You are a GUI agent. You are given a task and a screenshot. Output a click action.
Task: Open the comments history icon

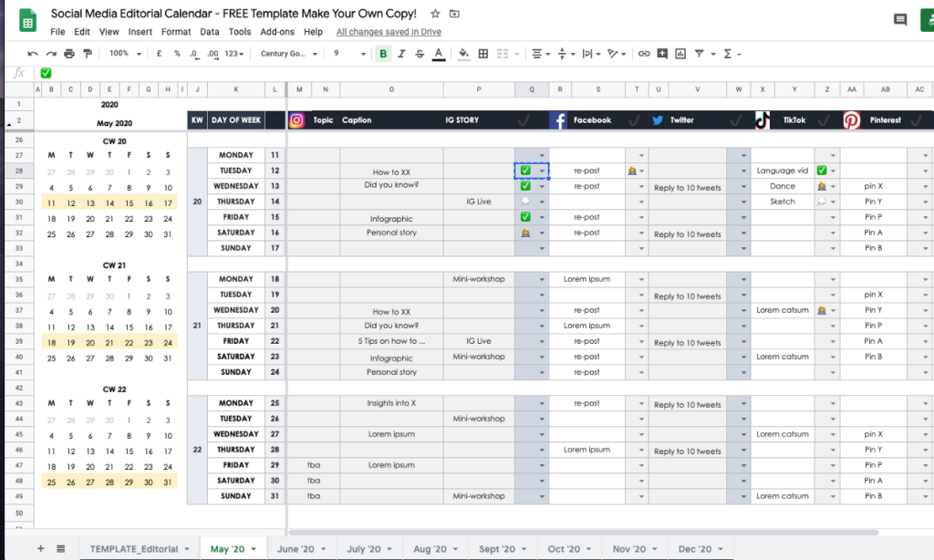[900, 20]
